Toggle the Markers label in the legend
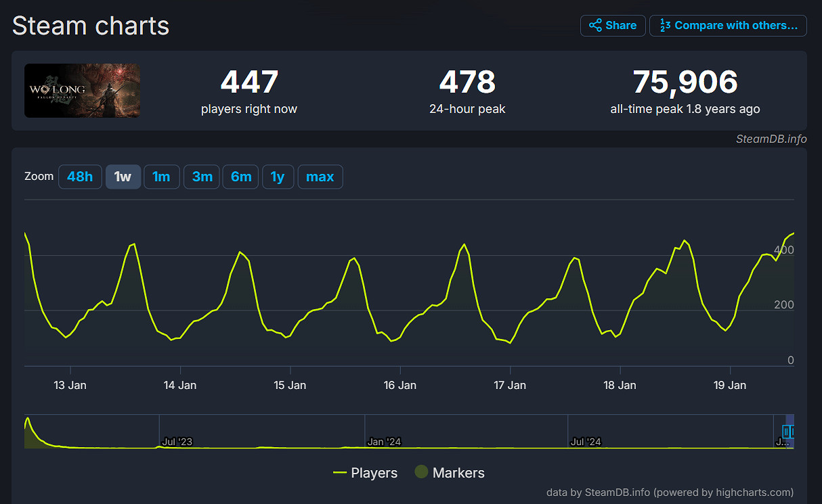Image resolution: width=822 pixels, height=504 pixels. 458,473
